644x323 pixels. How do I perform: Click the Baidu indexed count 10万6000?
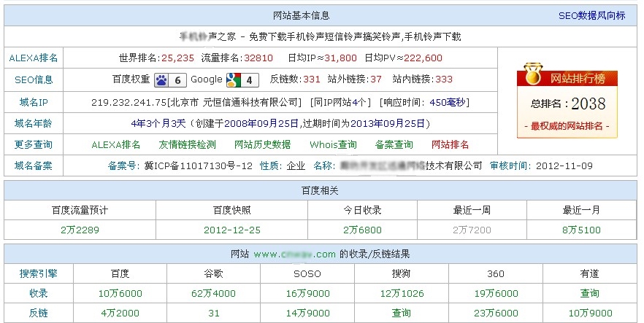pos(120,293)
